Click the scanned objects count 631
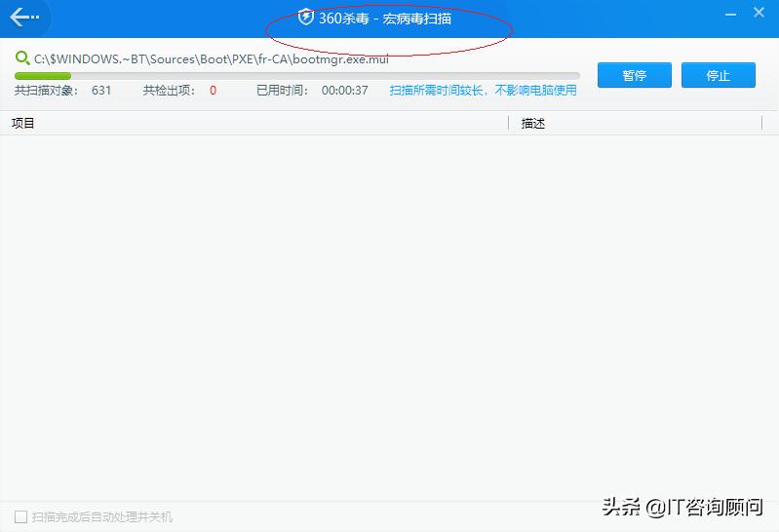779x532 pixels. pos(101,91)
